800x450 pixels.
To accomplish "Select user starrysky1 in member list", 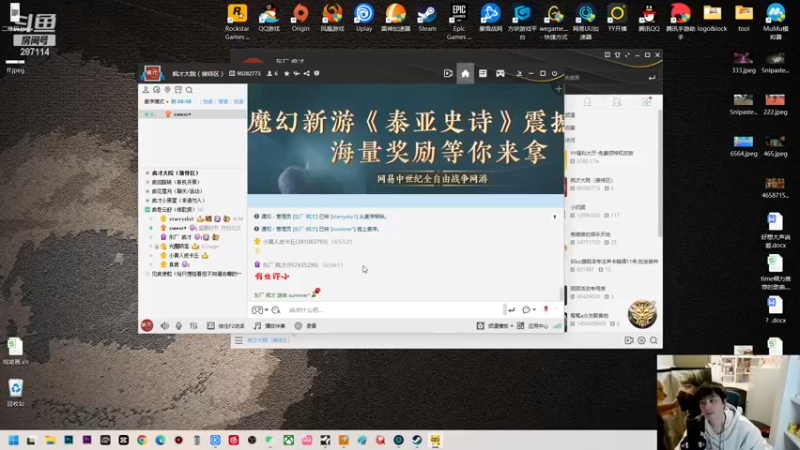I will tap(181, 219).
